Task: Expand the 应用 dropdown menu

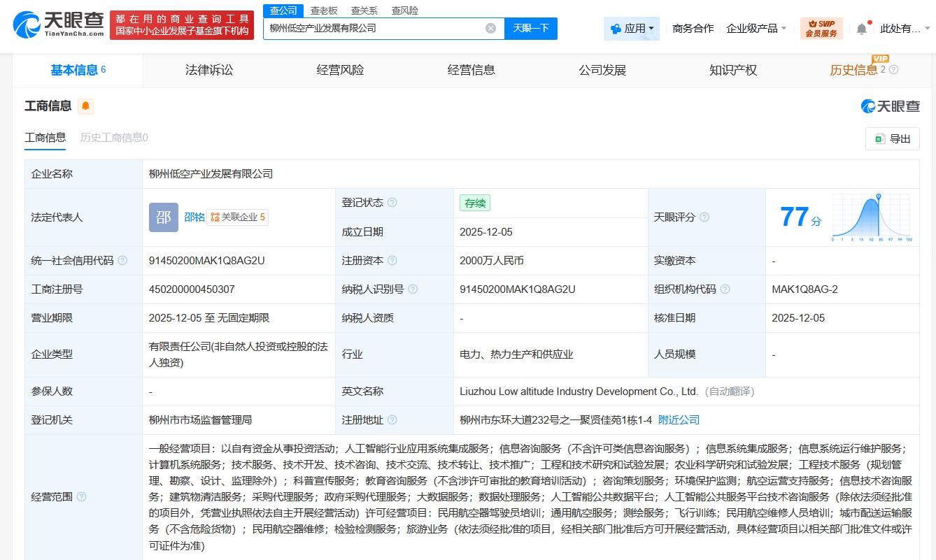Action: pyautogui.click(x=632, y=29)
